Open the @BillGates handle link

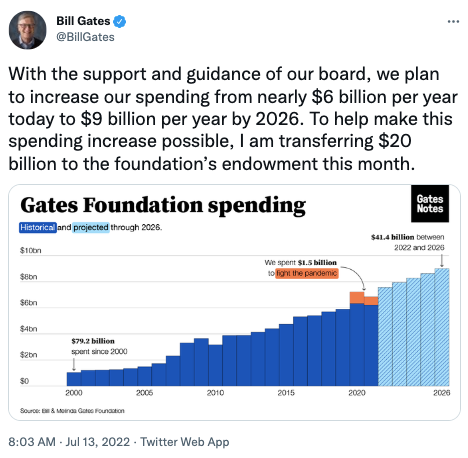85,37
